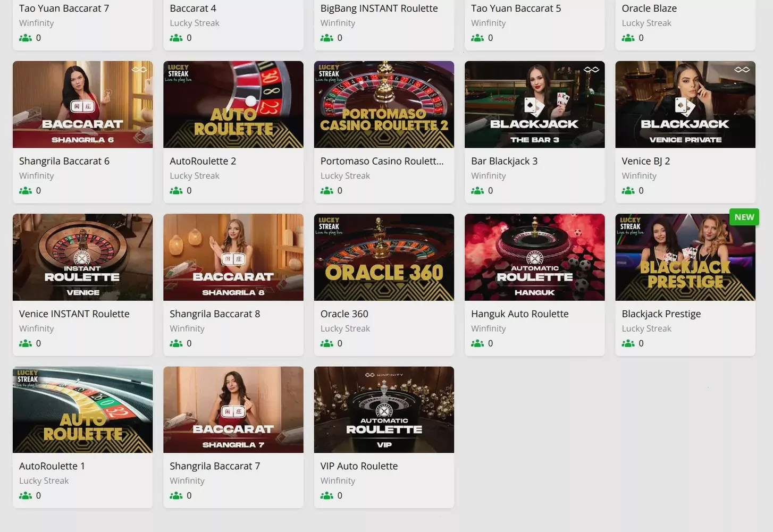Screen dimensions: 773x532
Task: Open the Portomaso Casino Roulette 2 thumbnail
Action: 384,104
